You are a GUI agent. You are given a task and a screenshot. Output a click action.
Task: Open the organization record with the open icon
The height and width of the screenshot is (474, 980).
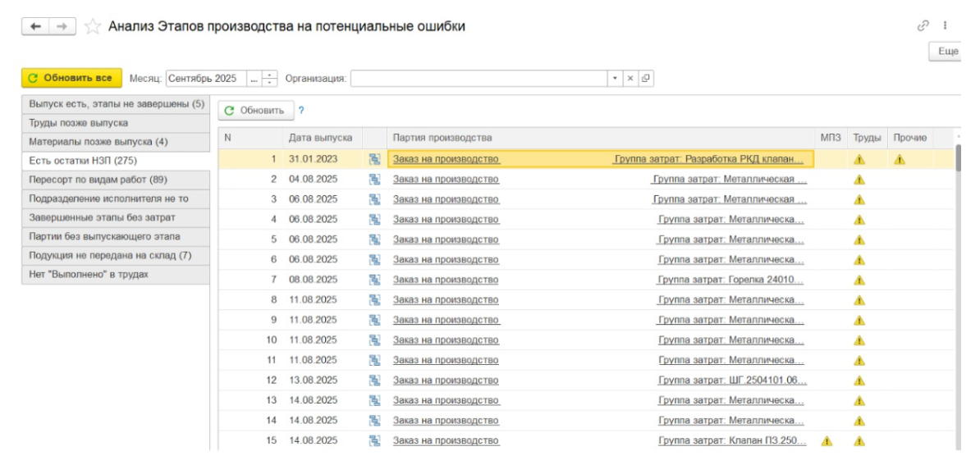click(646, 79)
